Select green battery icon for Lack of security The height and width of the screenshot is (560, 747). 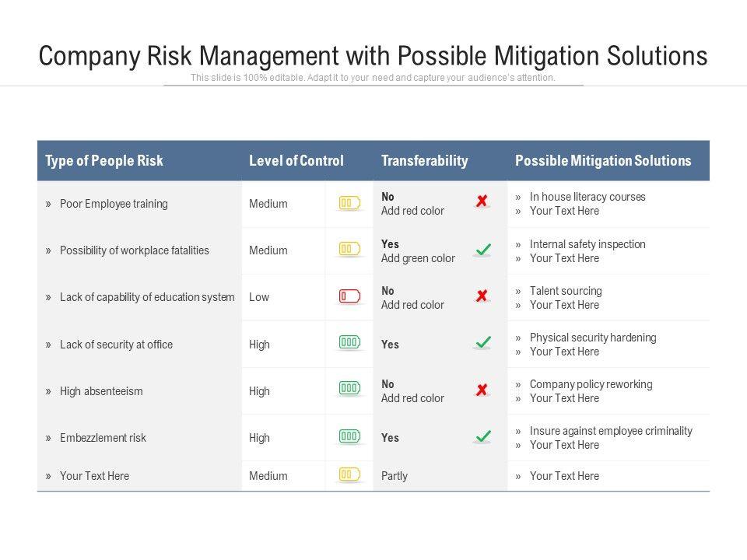(x=349, y=342)
